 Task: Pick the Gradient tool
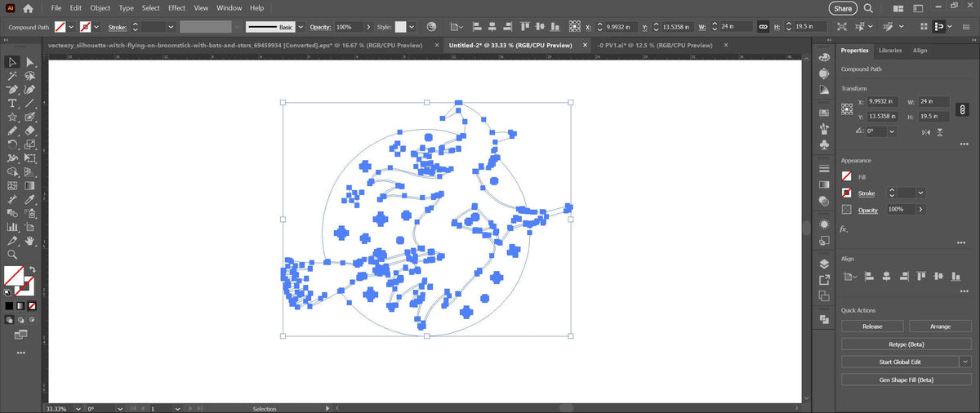(x=30, y=185)
